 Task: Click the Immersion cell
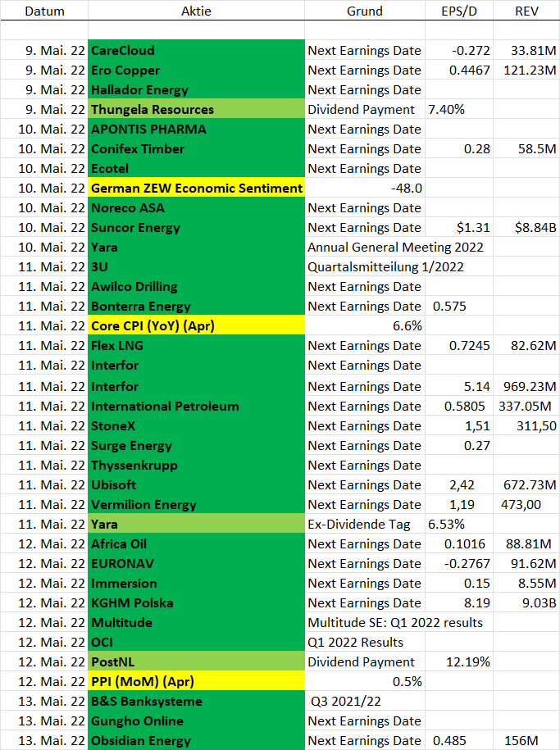(x=196, y=583)
